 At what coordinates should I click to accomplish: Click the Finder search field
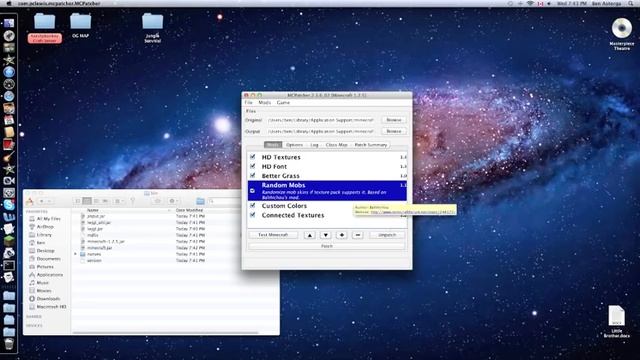pyautogui.click(x=224, y=201)
